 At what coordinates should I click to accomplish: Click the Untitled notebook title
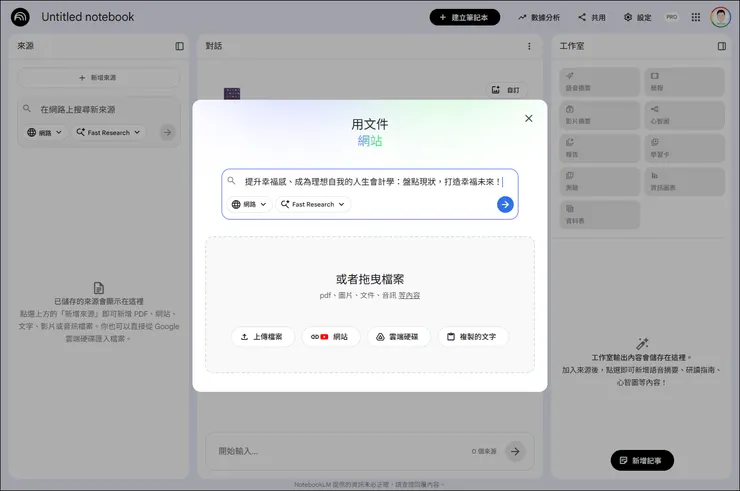[x=88, y=17]
